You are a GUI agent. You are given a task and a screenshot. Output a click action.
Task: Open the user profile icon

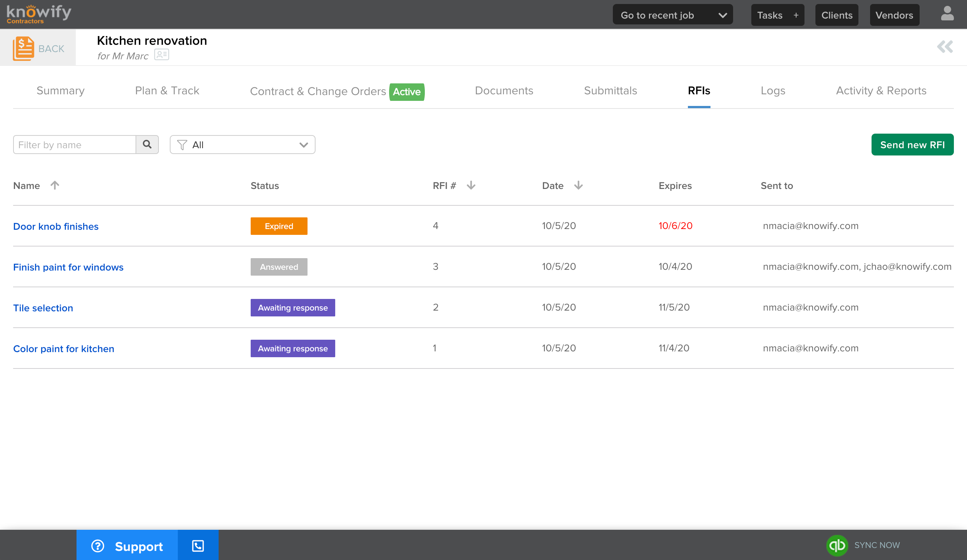click(x=947, y=14)
